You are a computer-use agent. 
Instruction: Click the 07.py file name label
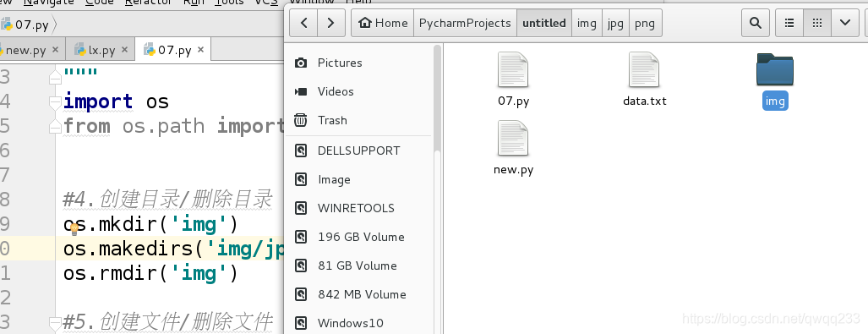click(513, 101)
